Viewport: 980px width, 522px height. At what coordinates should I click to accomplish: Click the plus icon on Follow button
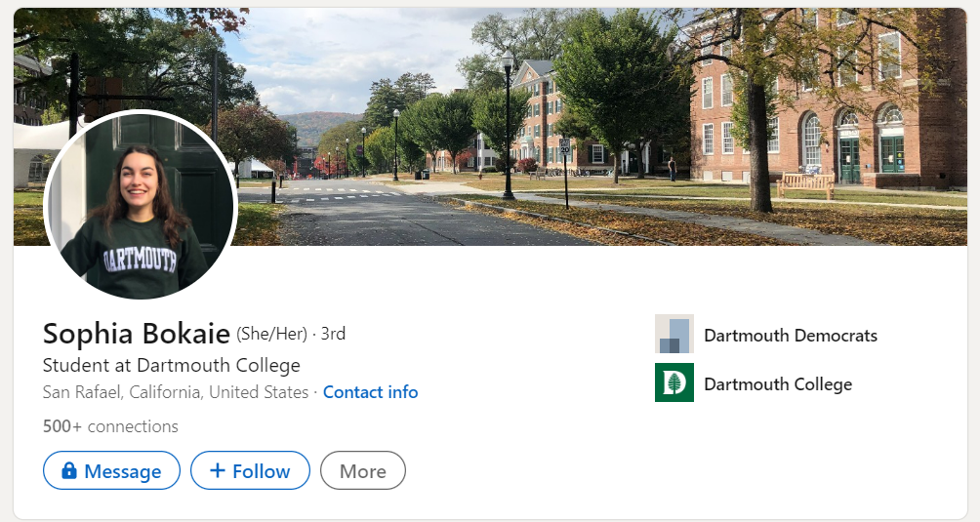[x=217, y=471]
